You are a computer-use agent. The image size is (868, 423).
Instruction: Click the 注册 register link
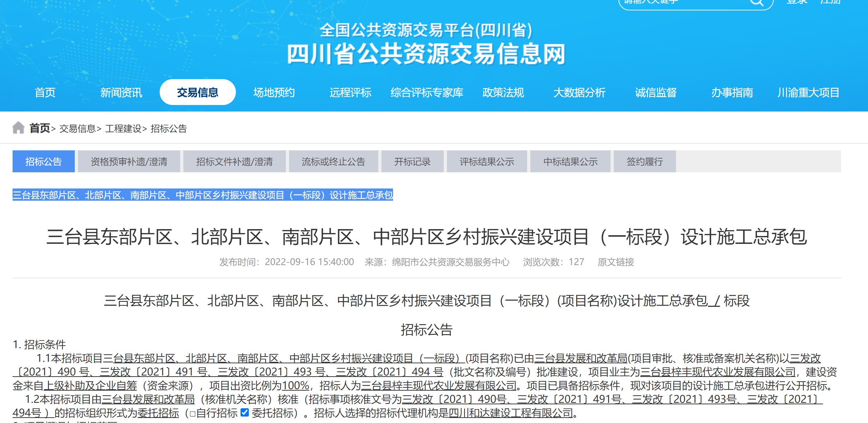pos(830,2)
